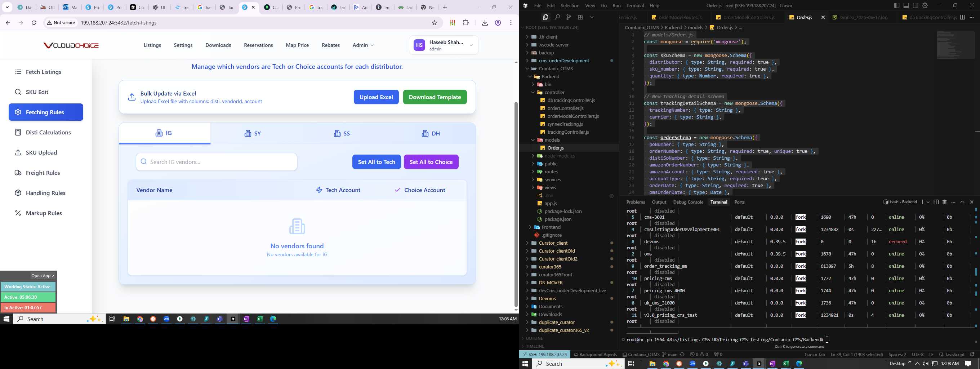Open SKU Edit in browser sidebar
The image size is (980, 369).
(x=46, y=92)
